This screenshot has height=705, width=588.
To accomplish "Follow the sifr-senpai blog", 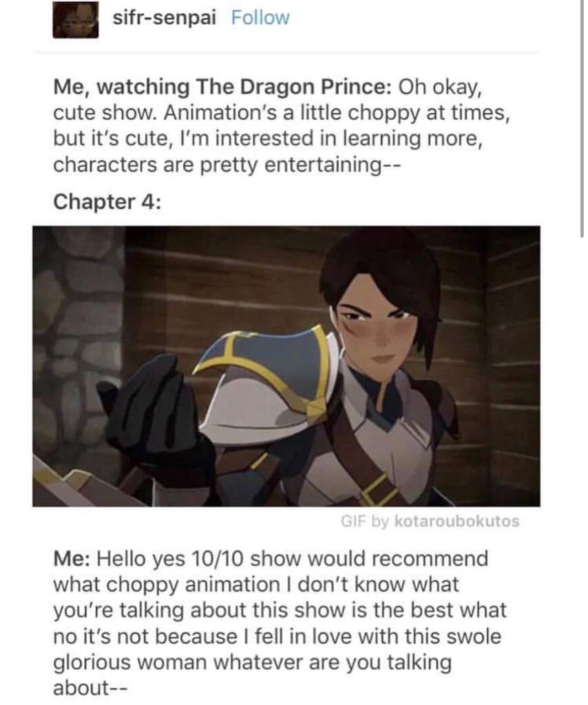I will [x=260, y=17].
